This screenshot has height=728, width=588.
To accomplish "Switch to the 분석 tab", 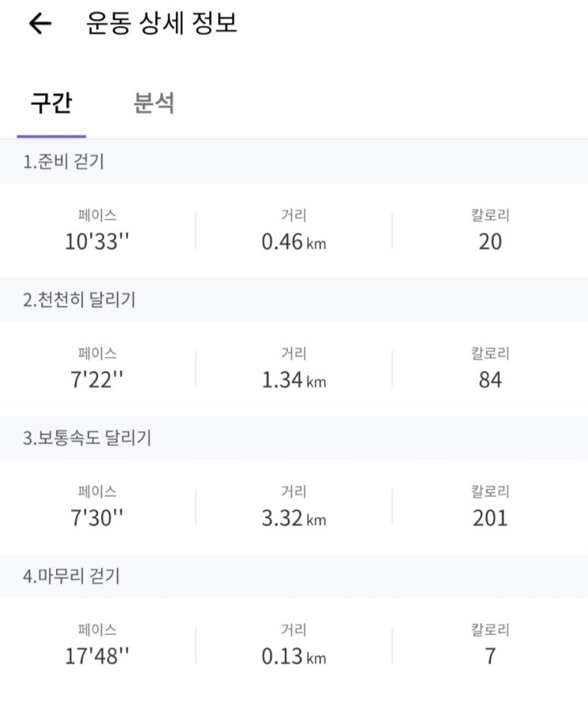I will 154,103.
